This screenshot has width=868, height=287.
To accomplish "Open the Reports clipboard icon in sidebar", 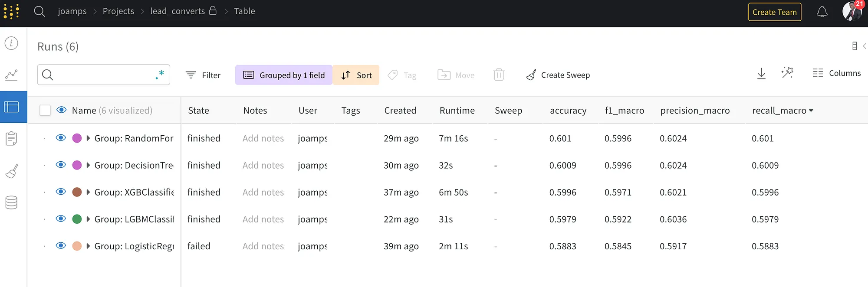I will (11, 138).
